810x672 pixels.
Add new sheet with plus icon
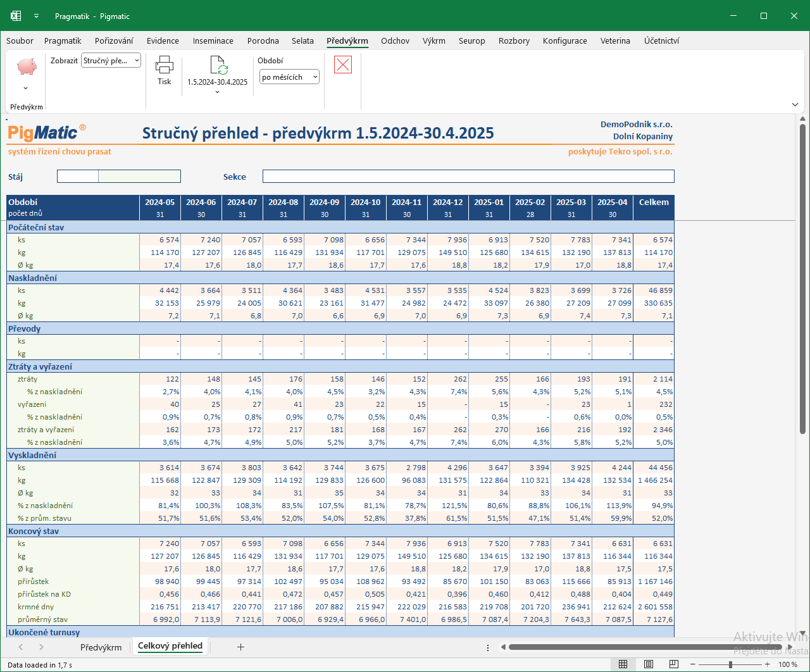(x=240, y=647)
